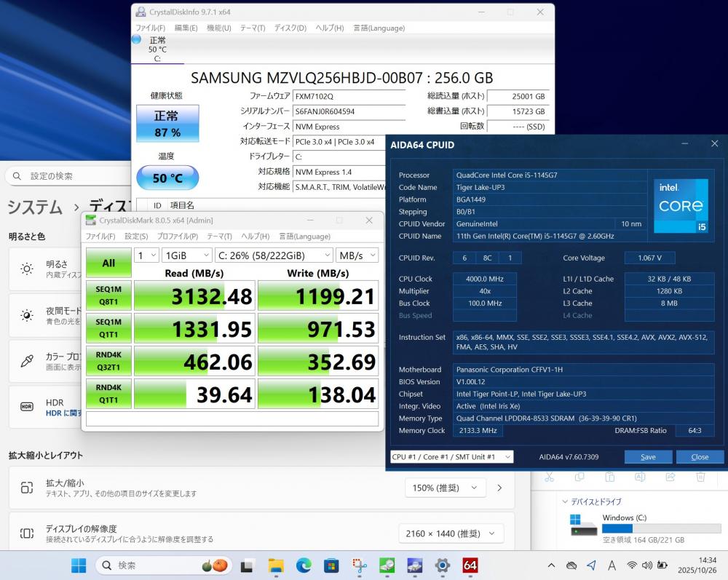Screen dimensions: 728x580
Task: Open Microsoft Store from the taskbar
Action: click(331, 565)
